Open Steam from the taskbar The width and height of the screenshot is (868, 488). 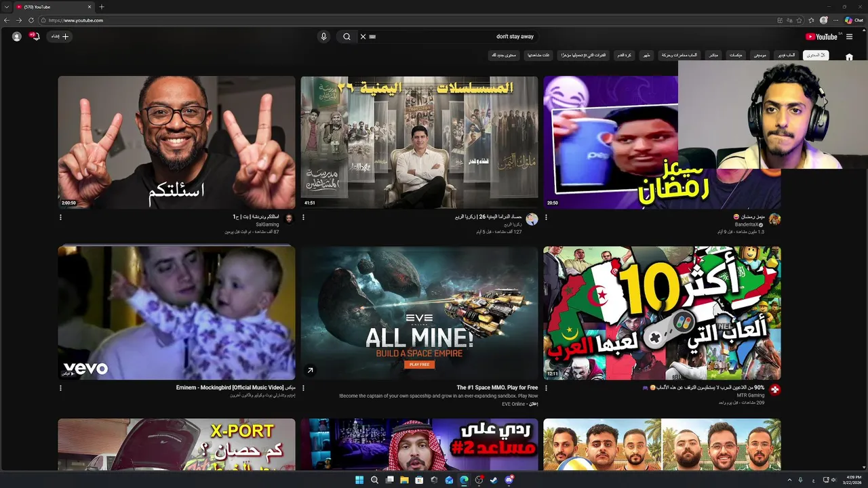(x=494, y=480)
